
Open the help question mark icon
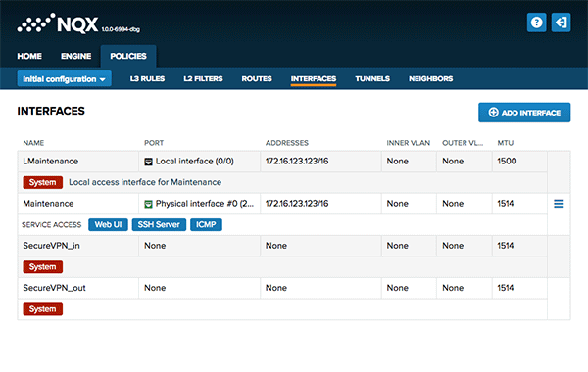536,23
